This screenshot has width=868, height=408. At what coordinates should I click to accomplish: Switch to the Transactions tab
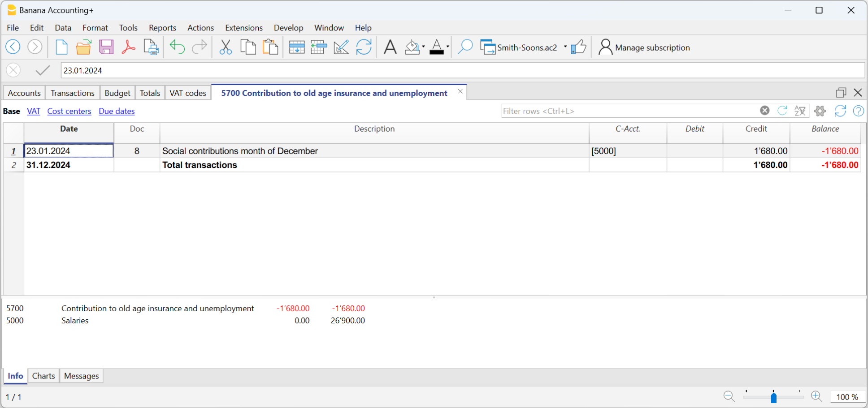click(72, 93)
